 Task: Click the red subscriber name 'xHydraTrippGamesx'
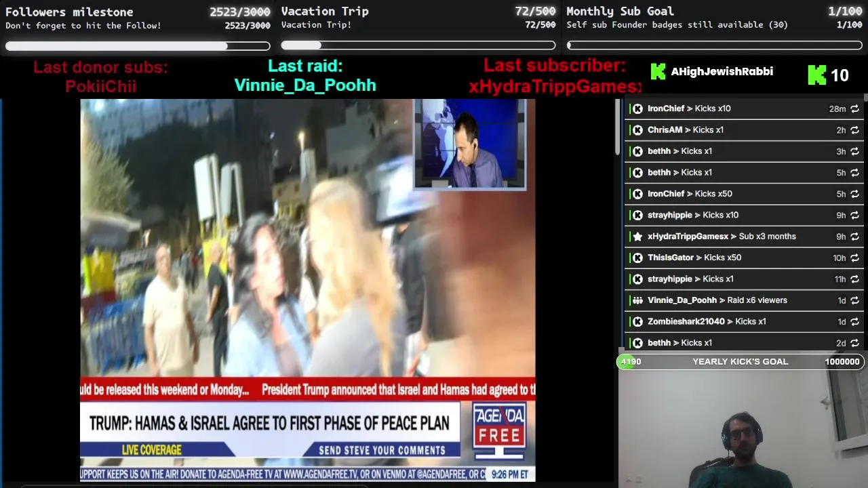pyautogui.click(x=555, y=87)
